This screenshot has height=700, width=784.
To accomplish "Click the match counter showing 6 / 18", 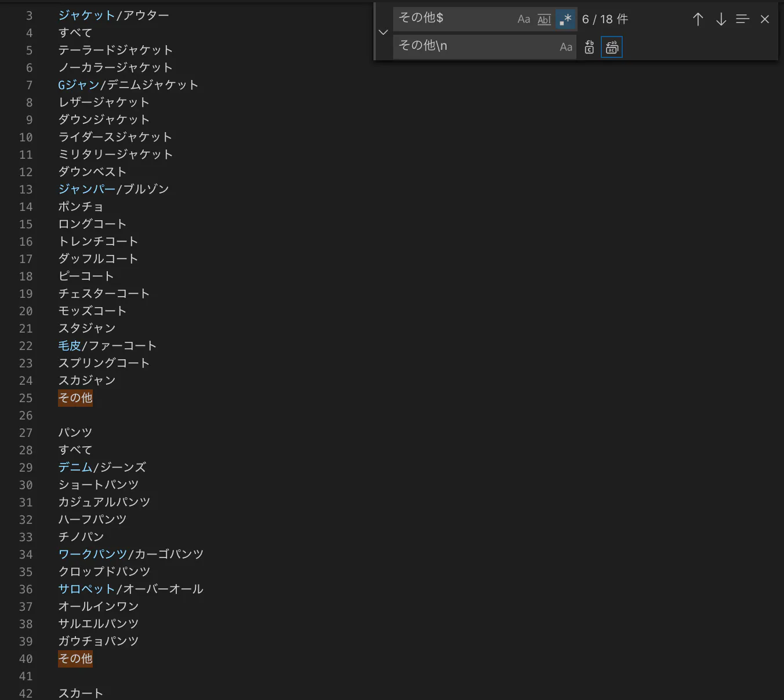I will point(605,19).
